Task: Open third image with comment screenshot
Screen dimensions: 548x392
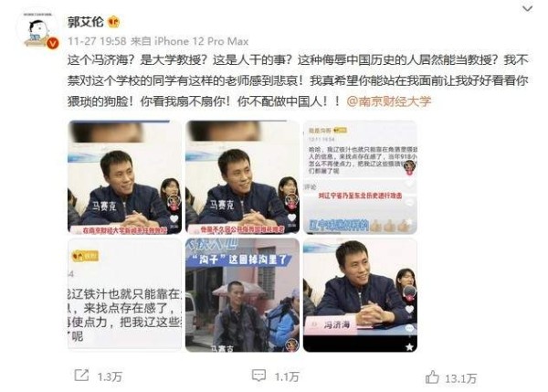Action: [360, 177]
